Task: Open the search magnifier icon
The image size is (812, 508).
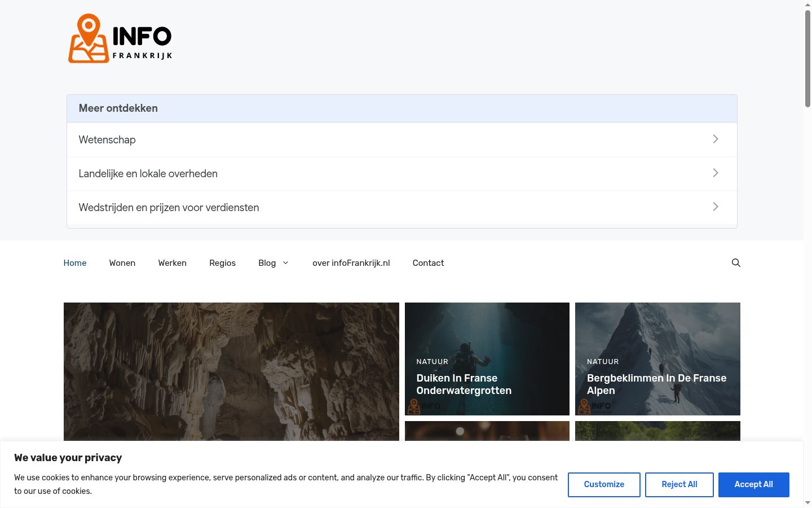Action: (736, 263)
